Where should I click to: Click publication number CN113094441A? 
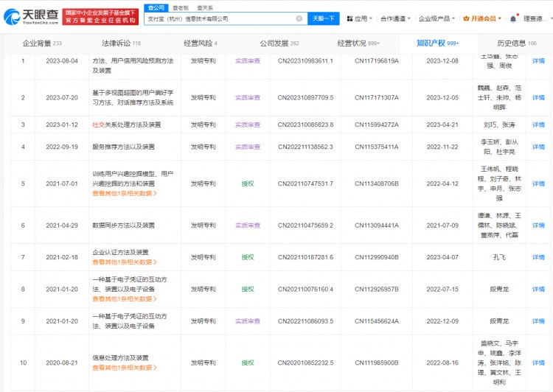click(x=377, y=225)
